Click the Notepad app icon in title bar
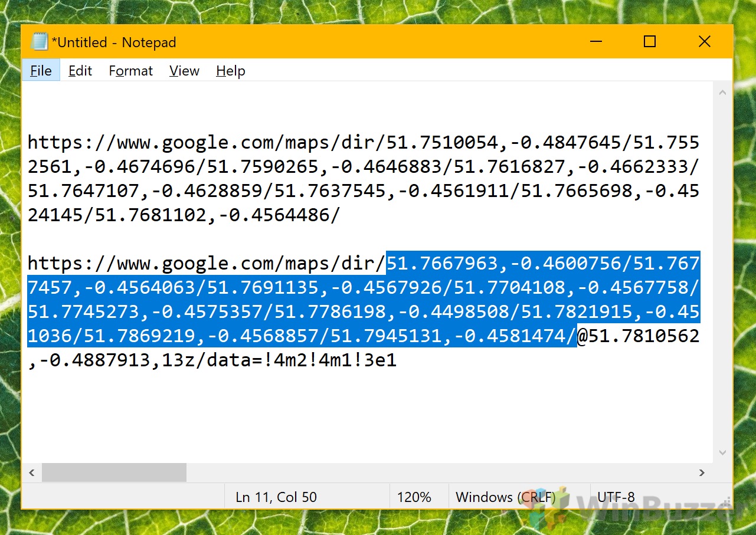Viewport: 756px width, 535px height. point(39,42)
